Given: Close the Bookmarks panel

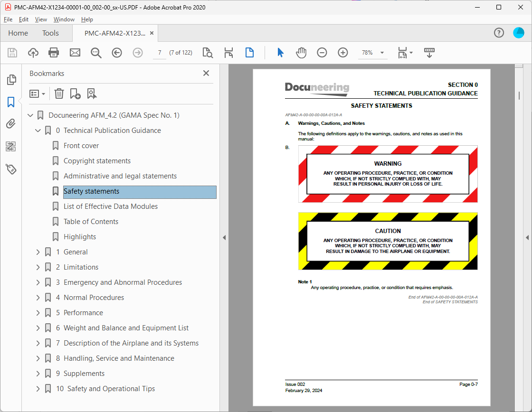Looking at the screenshot, I should (x=206, y=73).
